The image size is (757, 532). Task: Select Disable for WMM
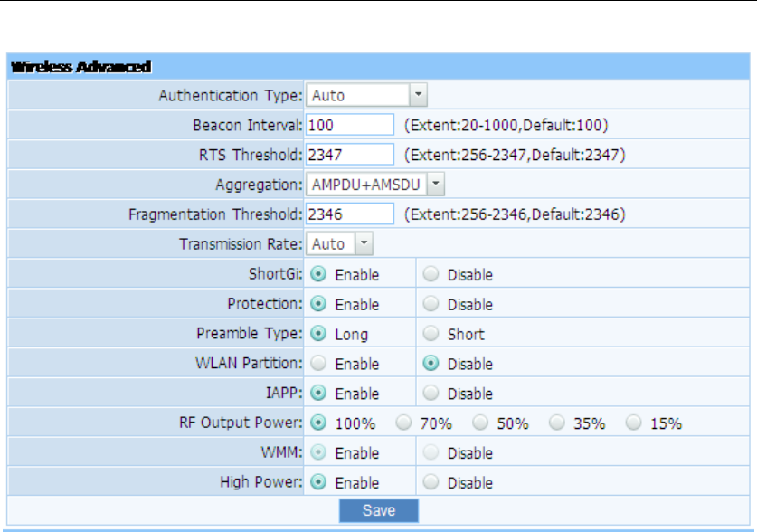[x=431, y=452]
